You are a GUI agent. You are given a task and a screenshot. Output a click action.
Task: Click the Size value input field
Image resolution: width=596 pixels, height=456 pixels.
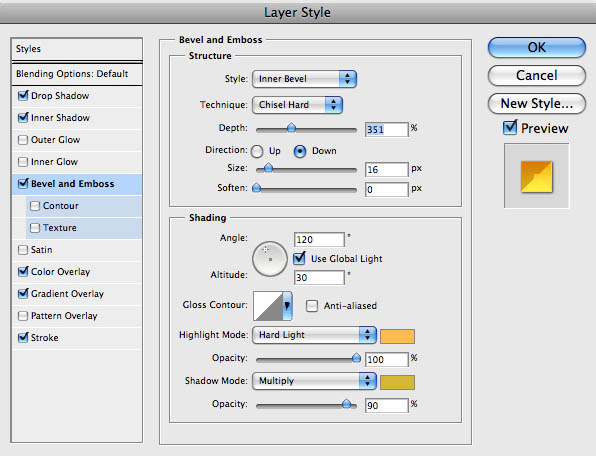pyautogui.click(x=387, y=169)
